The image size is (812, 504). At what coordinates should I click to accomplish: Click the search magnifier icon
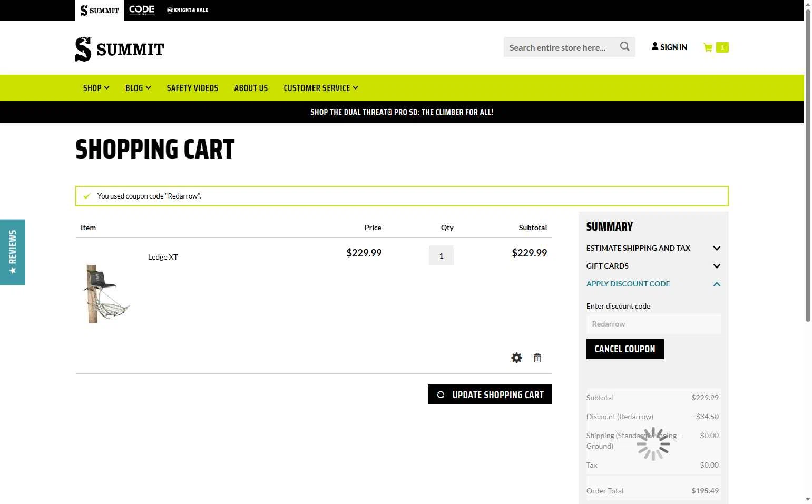point(624,47)
